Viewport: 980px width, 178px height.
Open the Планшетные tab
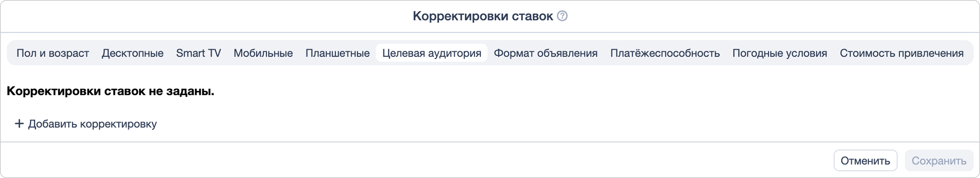[337, 53]
